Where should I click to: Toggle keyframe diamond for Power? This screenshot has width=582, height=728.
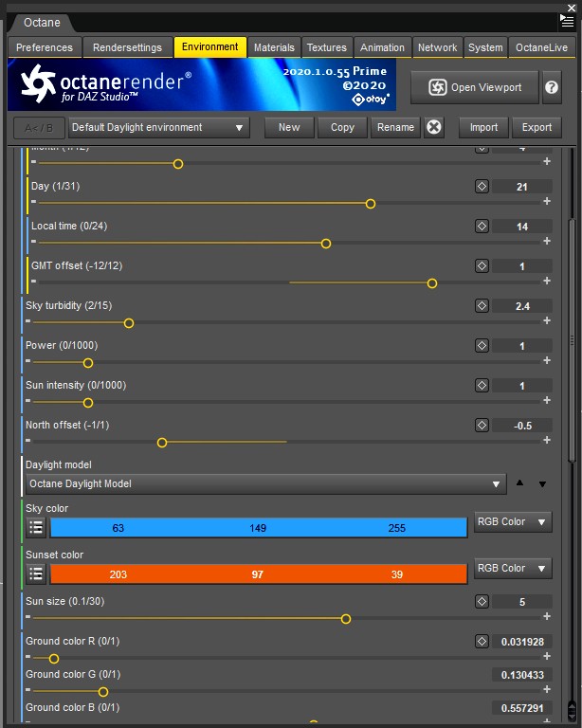tap(482, 346)
